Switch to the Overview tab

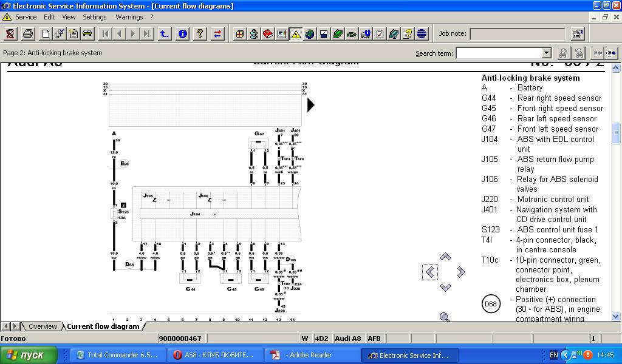pos(43,326)
